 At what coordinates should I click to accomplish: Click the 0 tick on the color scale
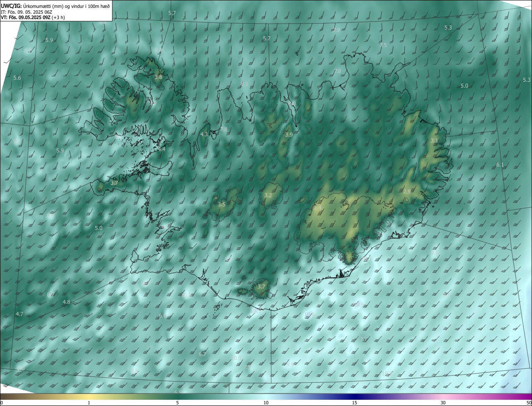point(2,403)
